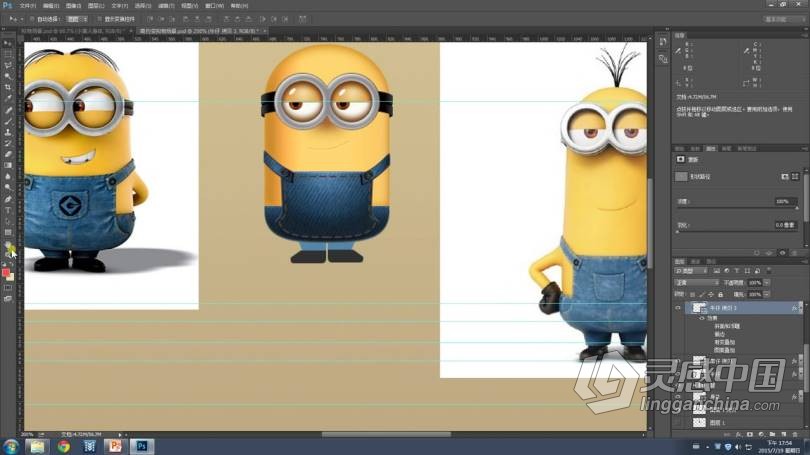Select the Eraser tool
The height and width of the screenshot is (455, 810).
(x=8, y=154)
